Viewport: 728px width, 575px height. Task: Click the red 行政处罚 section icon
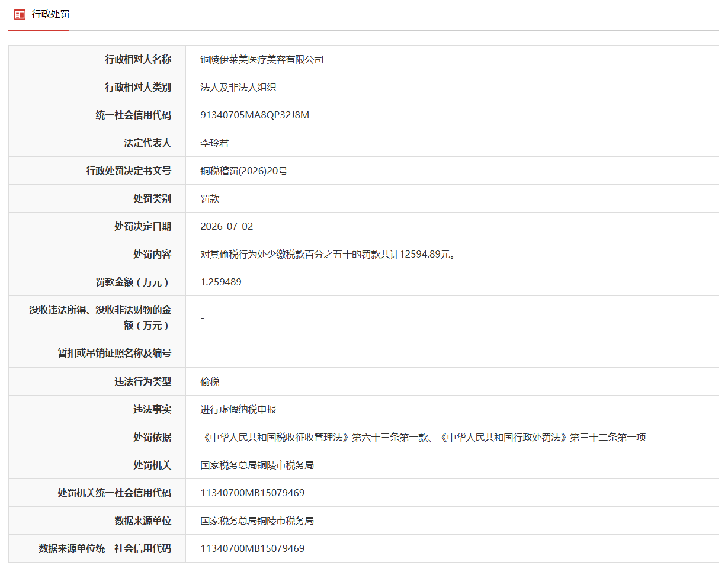[20, 14]
